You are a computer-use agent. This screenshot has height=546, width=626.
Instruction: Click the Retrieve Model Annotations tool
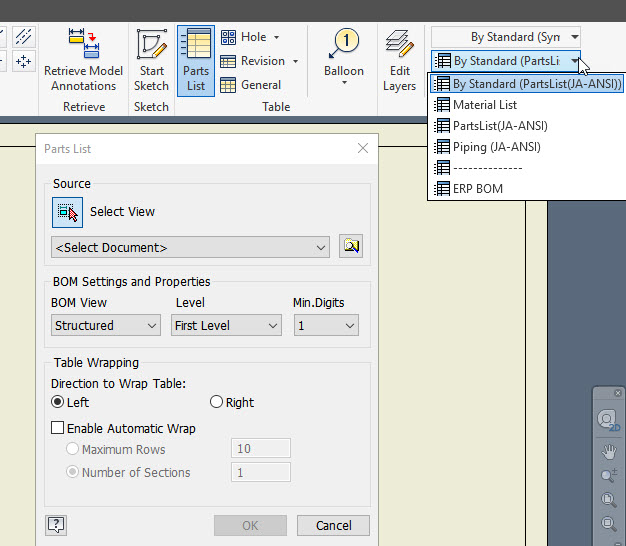pyautogui.click(x=83, y=61)
